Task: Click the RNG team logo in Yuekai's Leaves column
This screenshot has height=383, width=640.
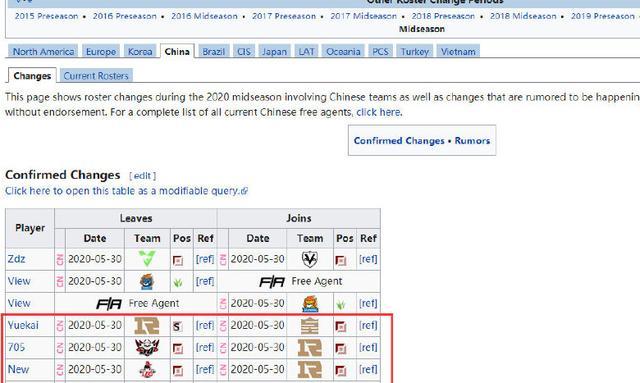Action: pyautogui.click(x=147, y=325)
